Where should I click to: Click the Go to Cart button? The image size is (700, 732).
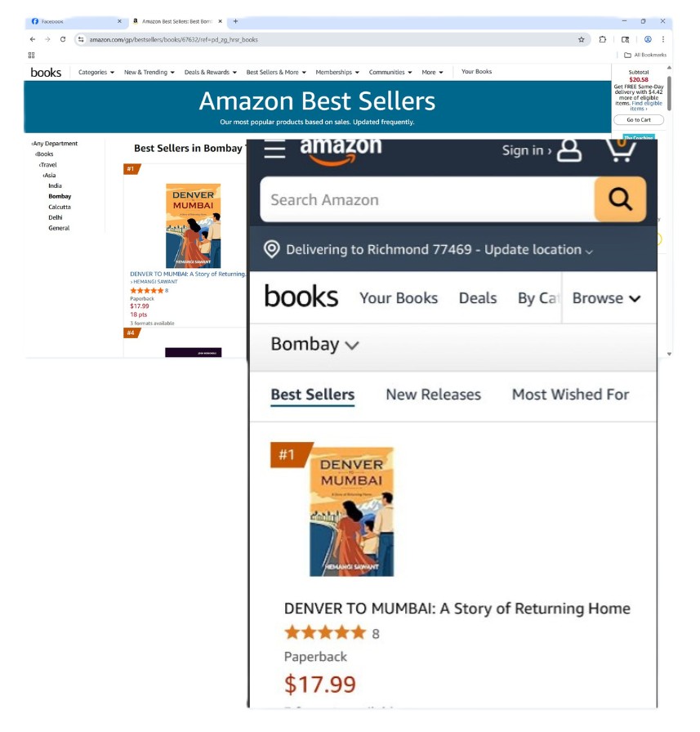[x=639, y=120]
